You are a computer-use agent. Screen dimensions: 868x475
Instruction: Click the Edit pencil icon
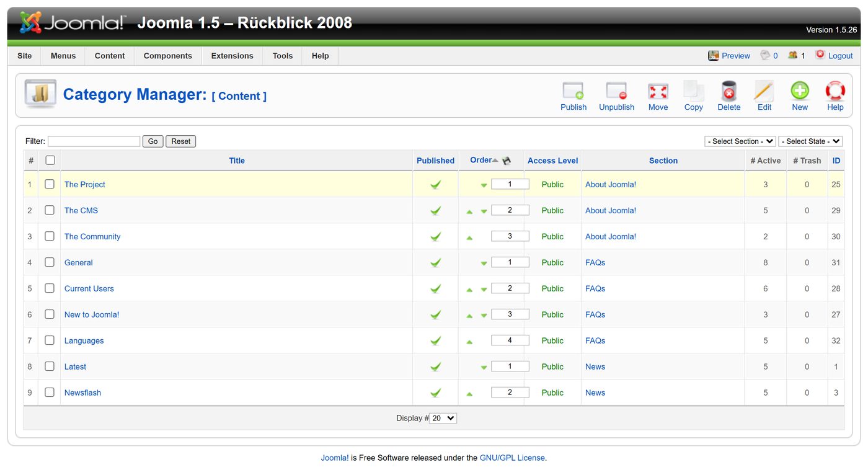[764, 92]
